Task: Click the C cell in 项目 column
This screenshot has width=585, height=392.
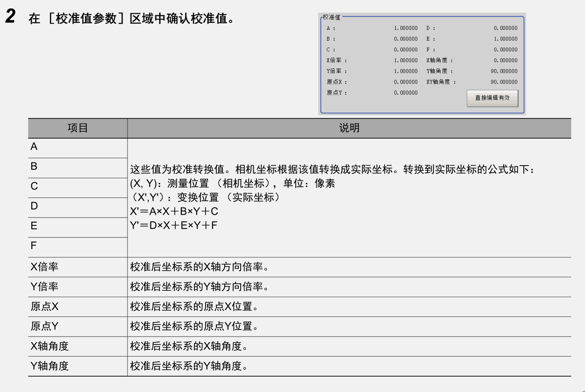Action: [78, 187]
